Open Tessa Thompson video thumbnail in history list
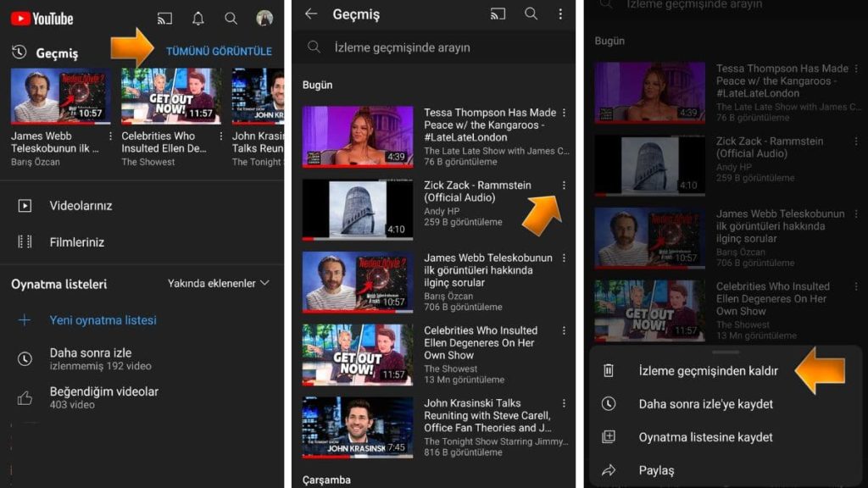The image size is (868, 488). click(x=358, y=137)
